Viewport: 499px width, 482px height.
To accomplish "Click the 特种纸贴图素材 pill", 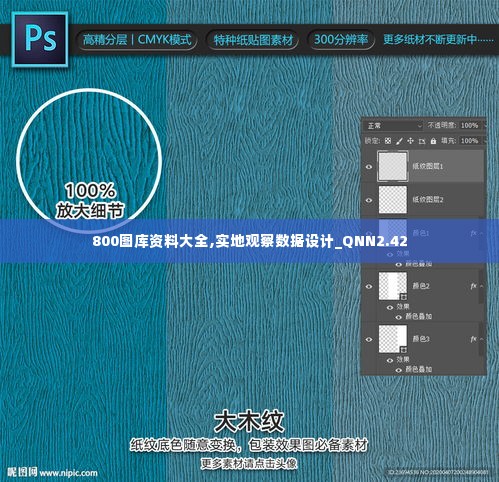I will click(253, 40).
